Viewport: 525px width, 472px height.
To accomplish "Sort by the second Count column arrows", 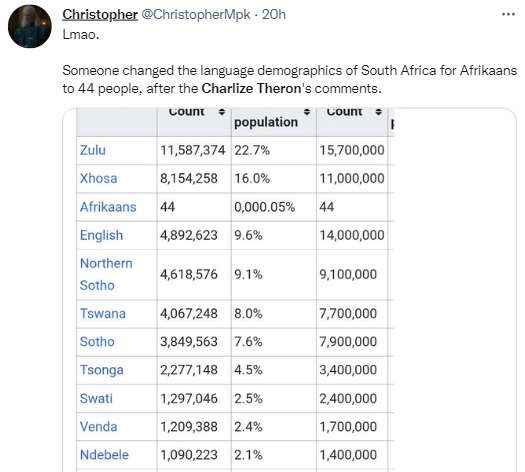I will click(x=379, y=112).
